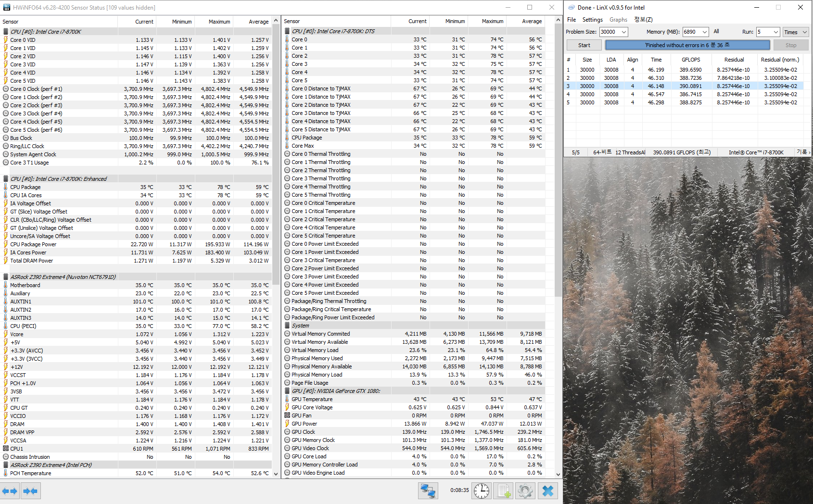Viewport: 813px width, 504px height.
Task: Open the remote monitors network icon
Action: 428,491
